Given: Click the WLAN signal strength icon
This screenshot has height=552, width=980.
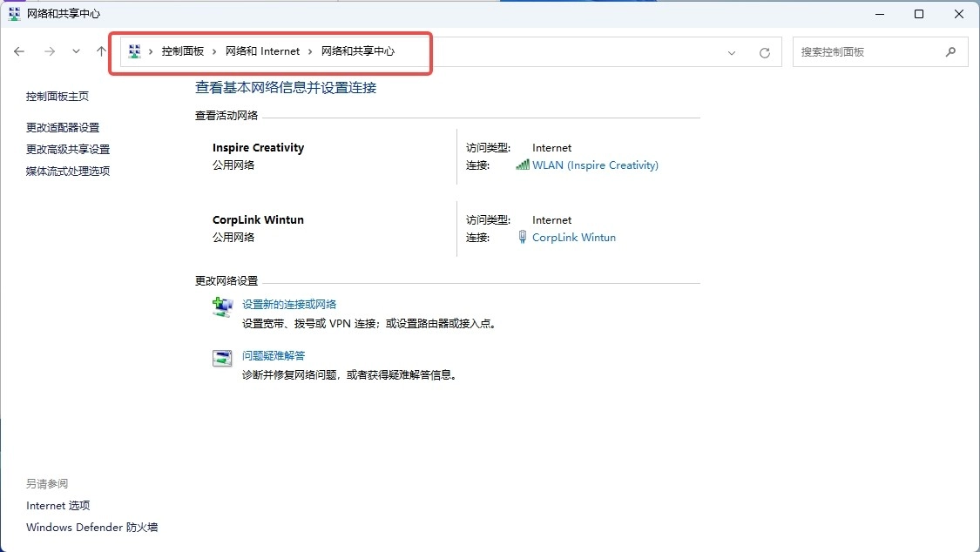Looking at the screenshot, I should pyautogui.click(x=522, y=165).
